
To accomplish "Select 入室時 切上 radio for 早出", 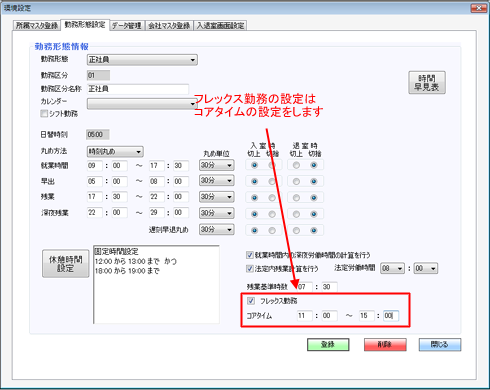I will pos(255,182).
